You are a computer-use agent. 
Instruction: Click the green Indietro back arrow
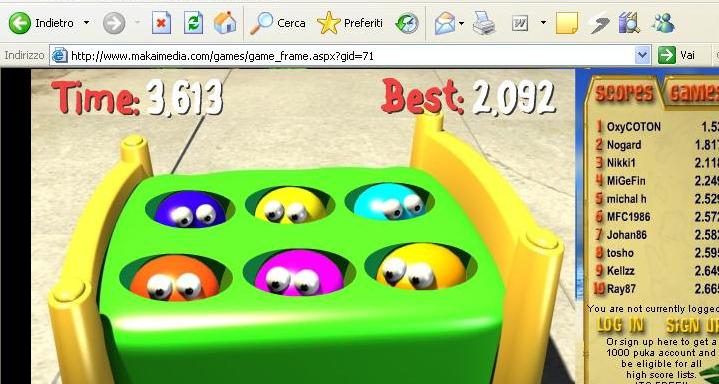coord(20,23)
